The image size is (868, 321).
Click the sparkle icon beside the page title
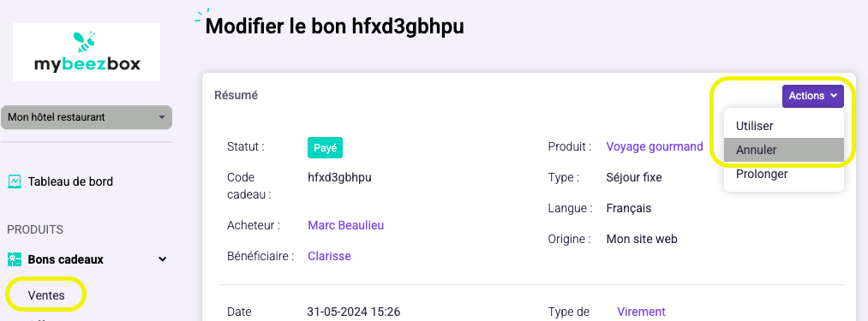pos(202,16)
